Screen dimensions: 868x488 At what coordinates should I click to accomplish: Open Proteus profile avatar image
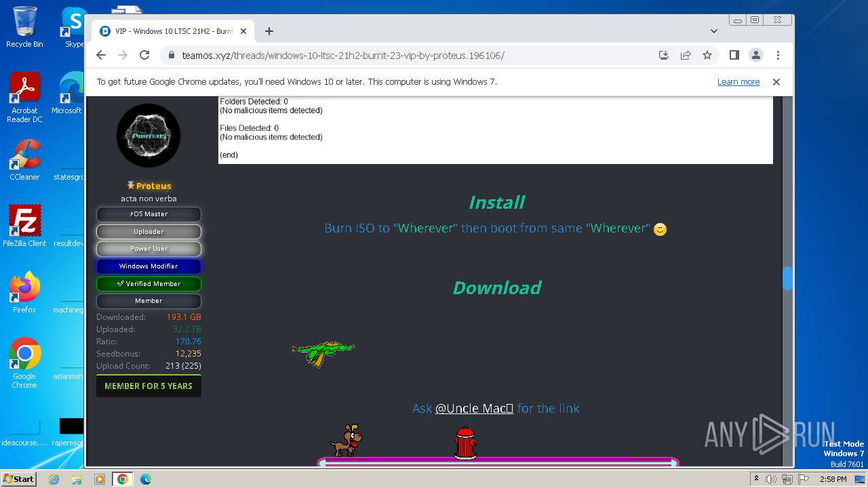pyautogui.click(x=149, y=136)
